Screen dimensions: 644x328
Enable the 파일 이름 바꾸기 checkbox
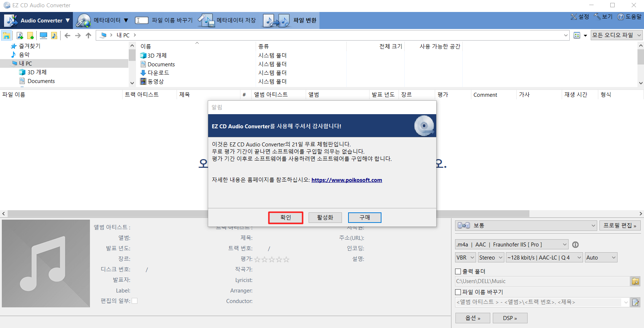pos(458,292)
